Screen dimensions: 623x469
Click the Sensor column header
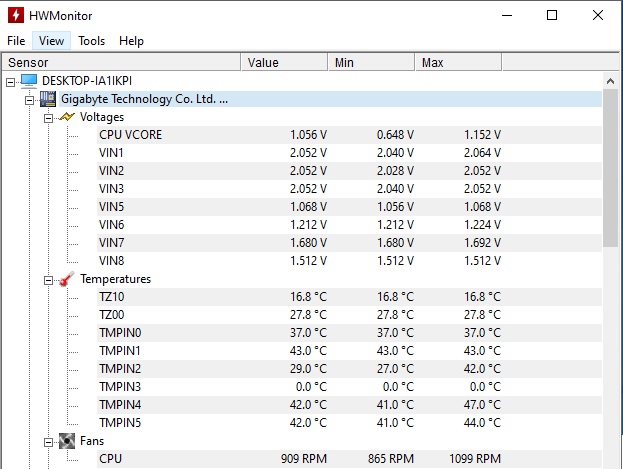[121, 62]
